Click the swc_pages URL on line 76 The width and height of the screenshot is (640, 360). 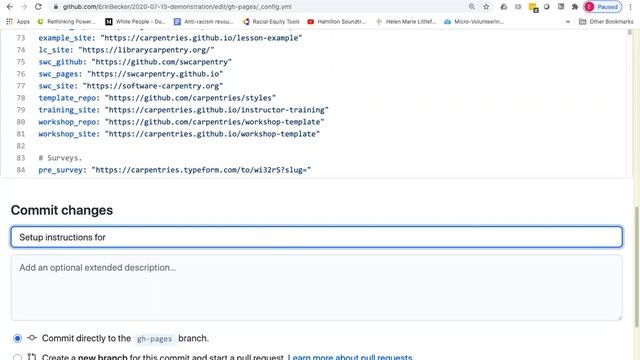155,74
